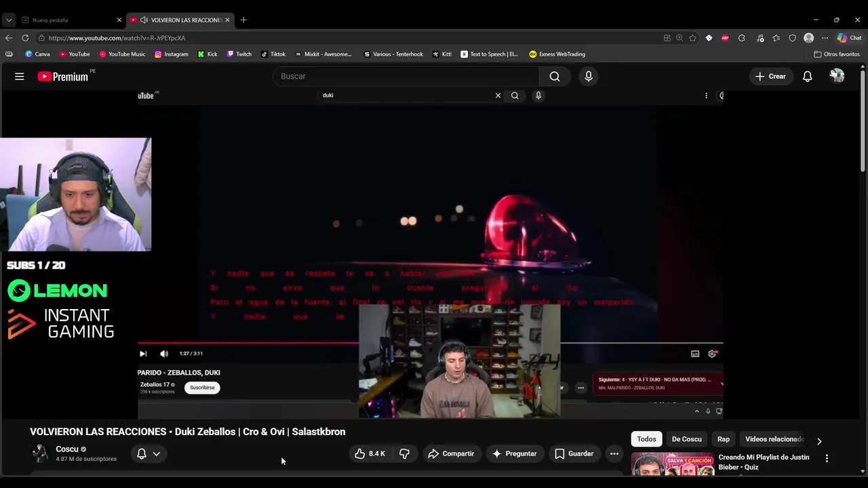Start voice search with the microphone icon

tap(589, 77)
